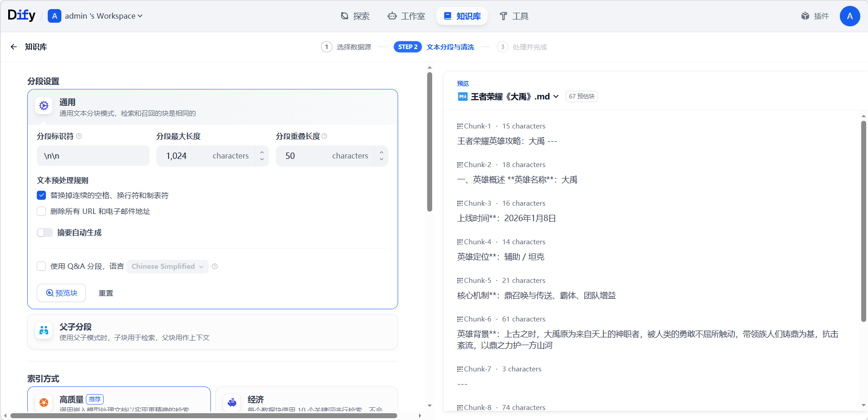This screenshot has height=420, width=868.
Task: Increase the 分段重叠长度 value
Action: coord(381,152)
